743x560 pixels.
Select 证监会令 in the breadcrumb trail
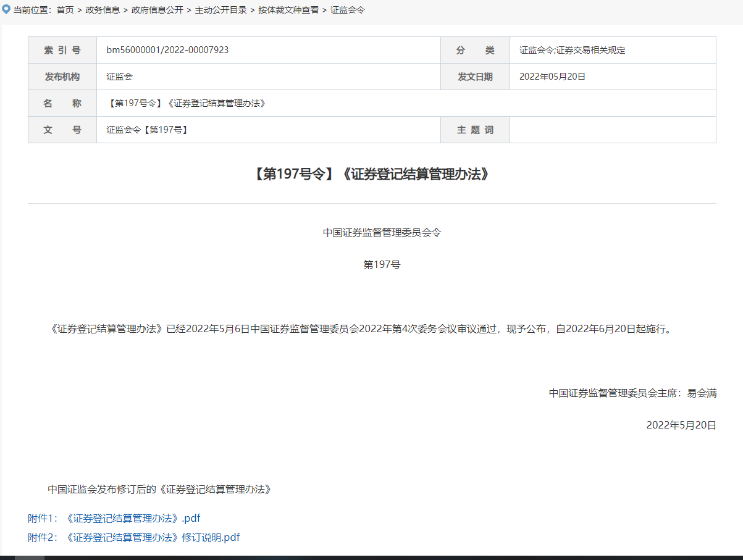(348, 10)
